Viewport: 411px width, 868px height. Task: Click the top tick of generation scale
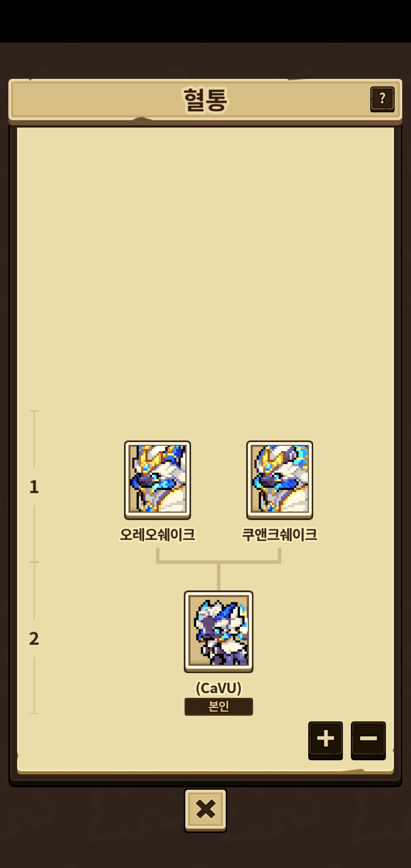34,411
